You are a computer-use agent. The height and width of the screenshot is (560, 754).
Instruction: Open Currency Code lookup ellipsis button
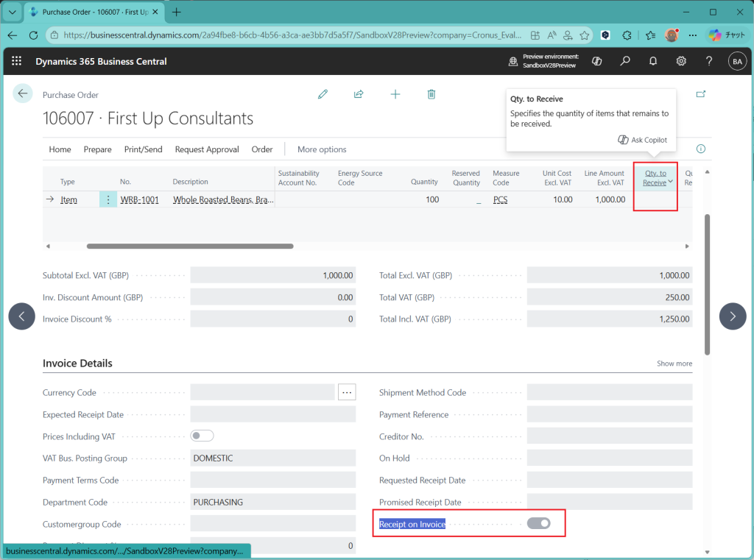tap(347, 392)
